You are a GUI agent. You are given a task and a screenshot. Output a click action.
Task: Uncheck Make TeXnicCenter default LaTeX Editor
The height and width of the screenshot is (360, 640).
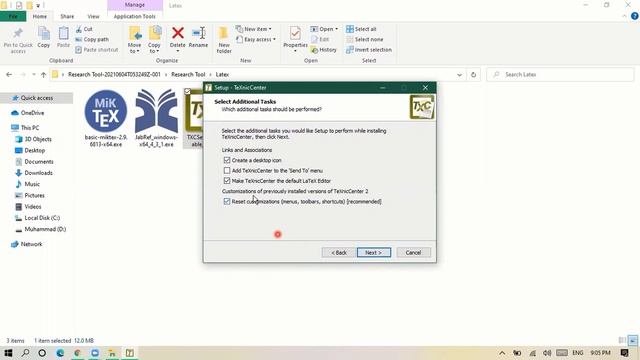pos(227,180)
